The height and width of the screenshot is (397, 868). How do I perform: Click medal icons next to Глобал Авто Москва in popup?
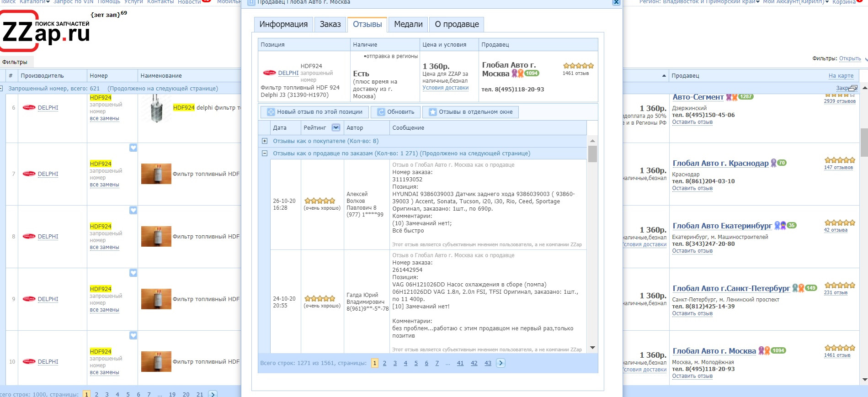[x=517, y=73]
